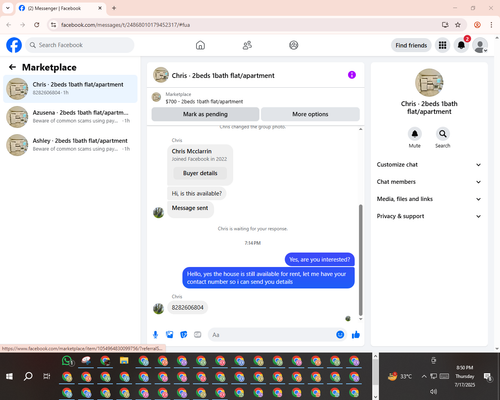
Task: Expand Customize chat section
Action: click(x=429, y=165)
